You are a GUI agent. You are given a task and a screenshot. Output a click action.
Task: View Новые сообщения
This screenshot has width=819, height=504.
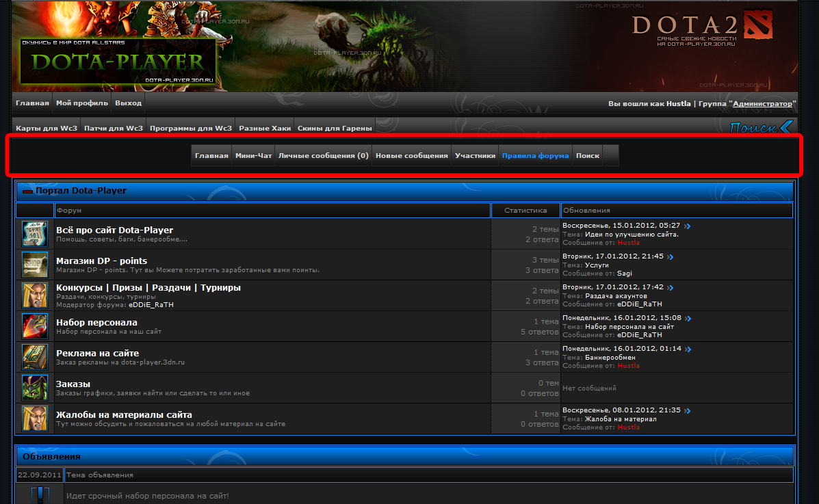[412, 156]
